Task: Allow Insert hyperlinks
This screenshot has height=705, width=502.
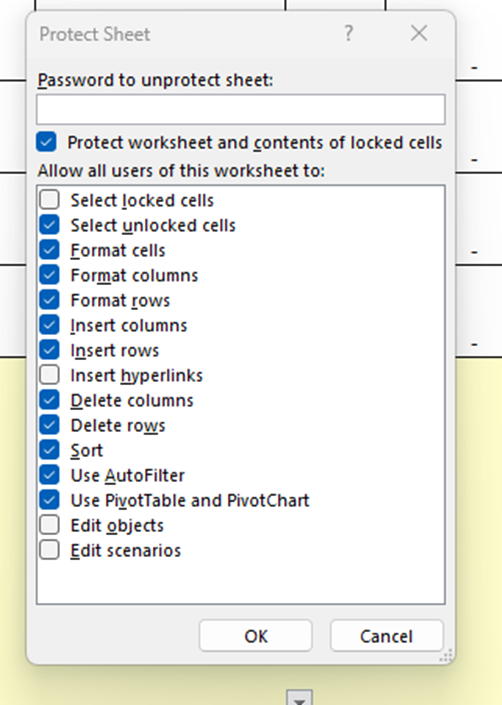Action: pos(49,375)
